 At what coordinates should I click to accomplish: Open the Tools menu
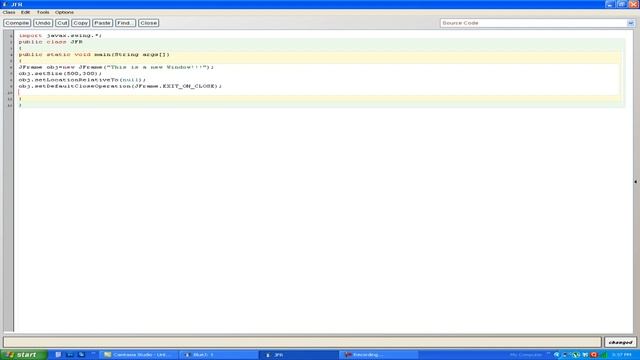[43, 12]
